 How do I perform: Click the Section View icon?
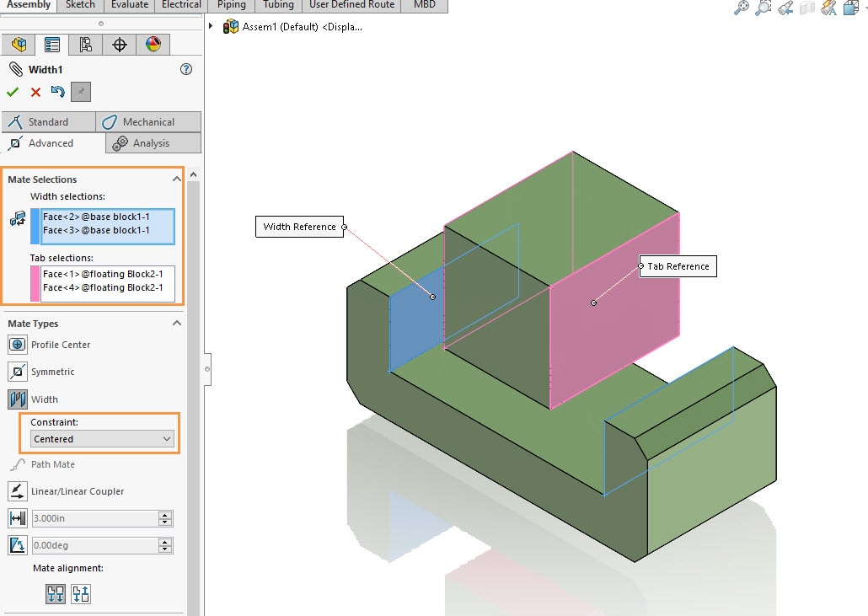[807, 8]
